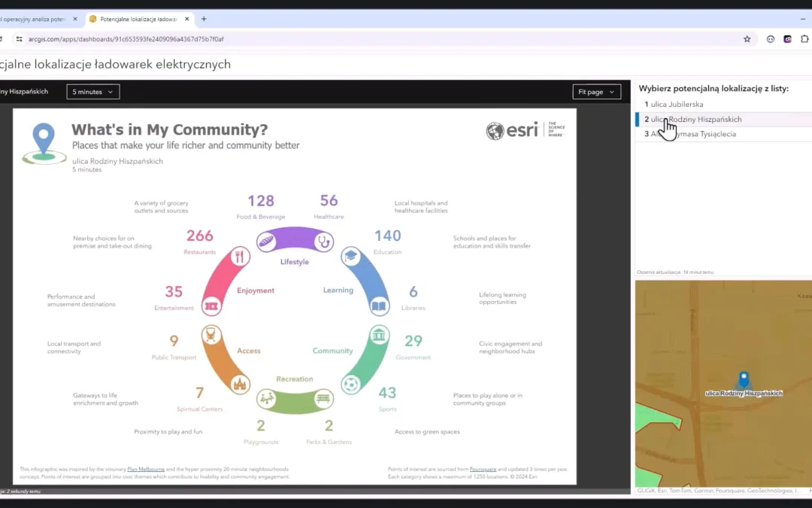This screenshot has height=508, width=812.
Task: Click the Restaurants fork and knife icon
Action: click(239, 256)
